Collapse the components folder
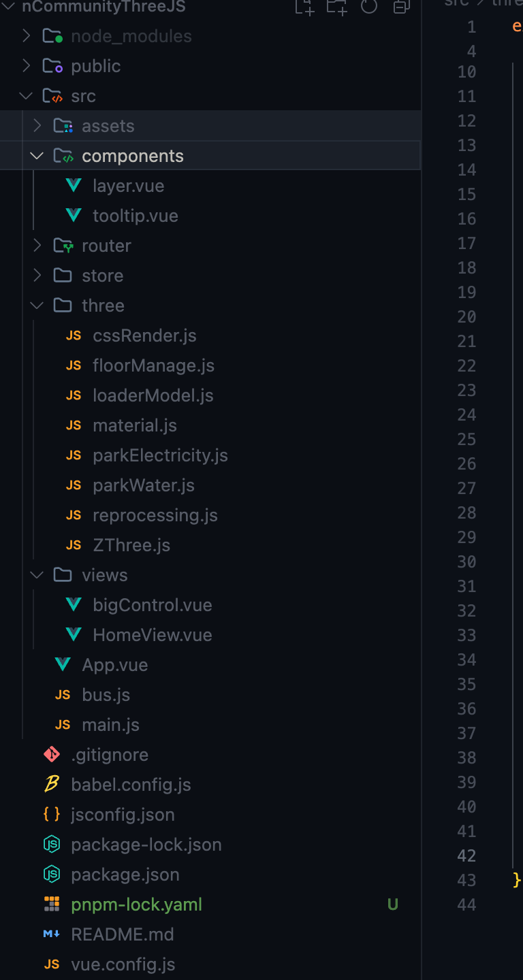523x980 pixels. coord(37,156)
